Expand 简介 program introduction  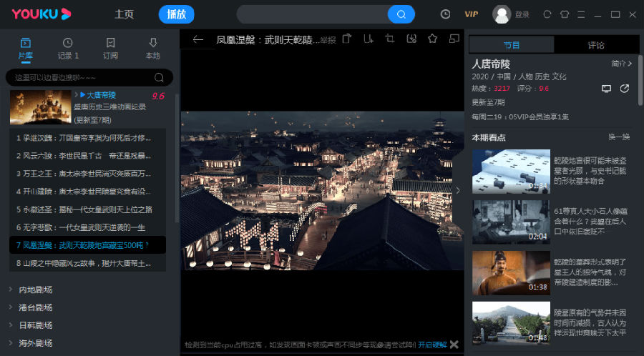coord(621,64)
